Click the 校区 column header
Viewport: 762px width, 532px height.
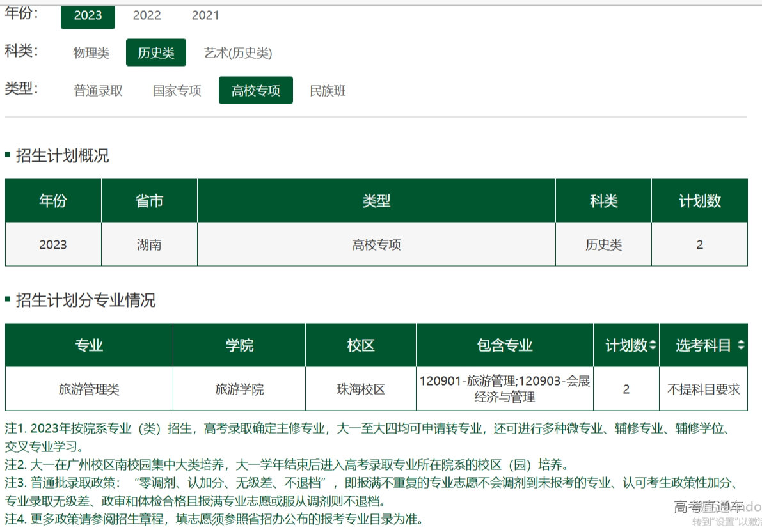(x=361, y=345)
